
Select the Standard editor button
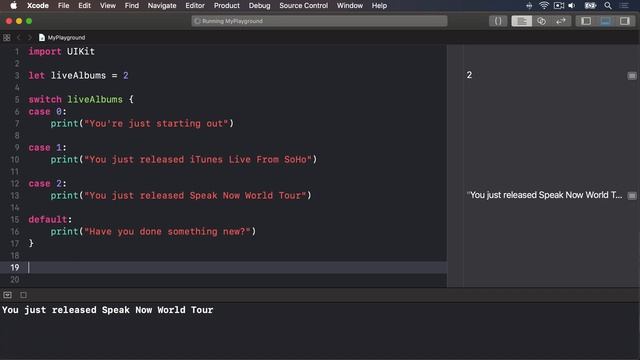click(x=522, y=21)
